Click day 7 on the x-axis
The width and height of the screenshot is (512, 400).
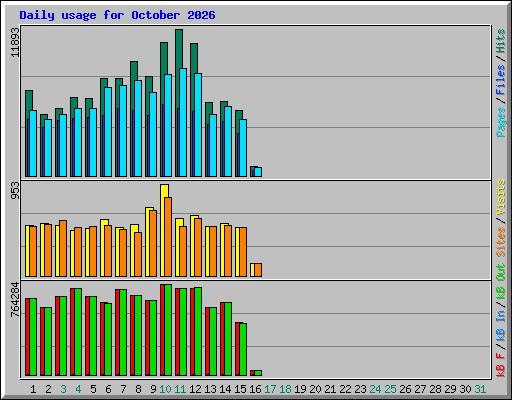(x=123, y=389)
